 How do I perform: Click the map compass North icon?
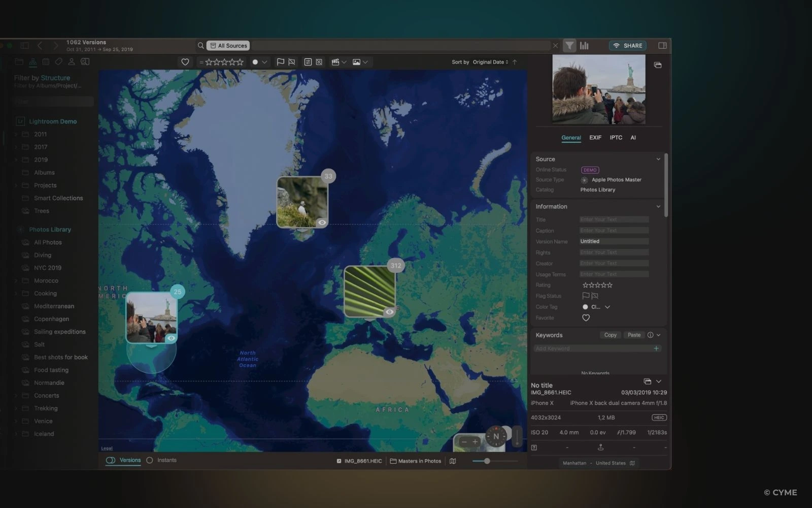click(x=496, y=436)
